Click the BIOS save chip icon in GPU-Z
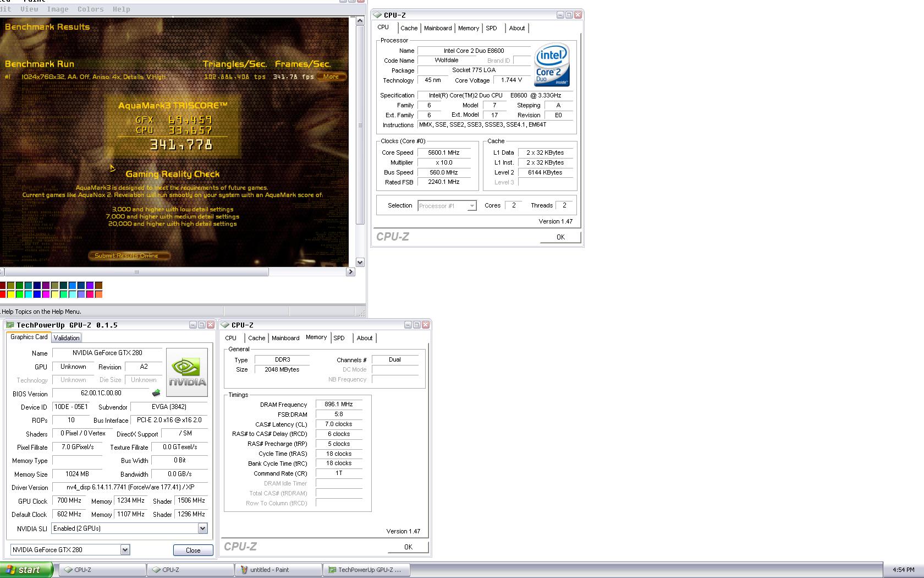 pyautogui.click(x=156, y=393)
